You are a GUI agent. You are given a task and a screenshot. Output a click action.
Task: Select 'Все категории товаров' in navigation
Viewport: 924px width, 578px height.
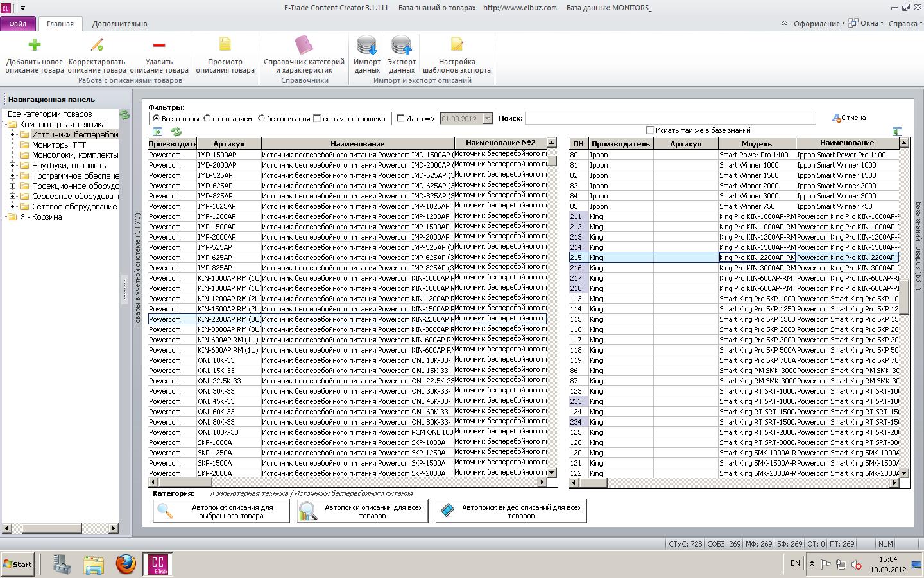click(x=49, y=114)
